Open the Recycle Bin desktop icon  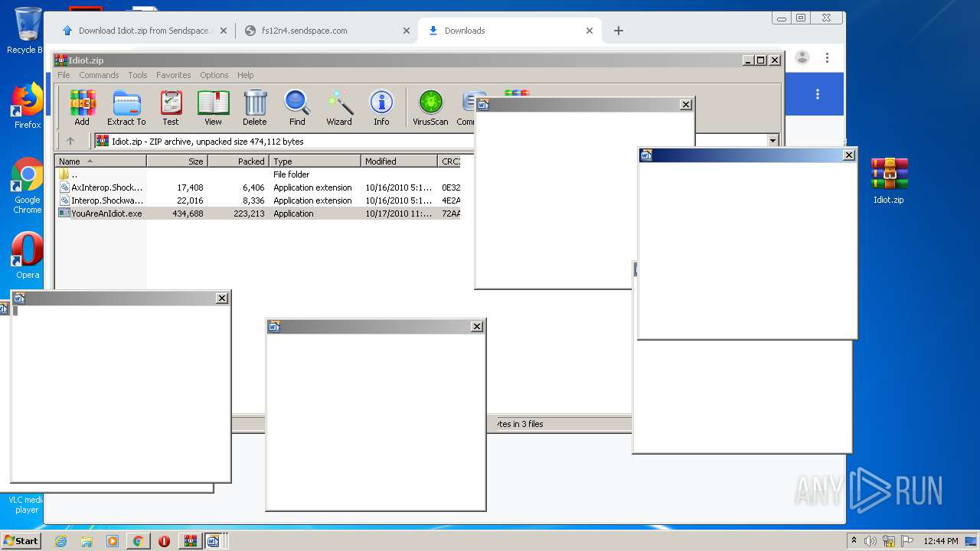pos(27,31)
